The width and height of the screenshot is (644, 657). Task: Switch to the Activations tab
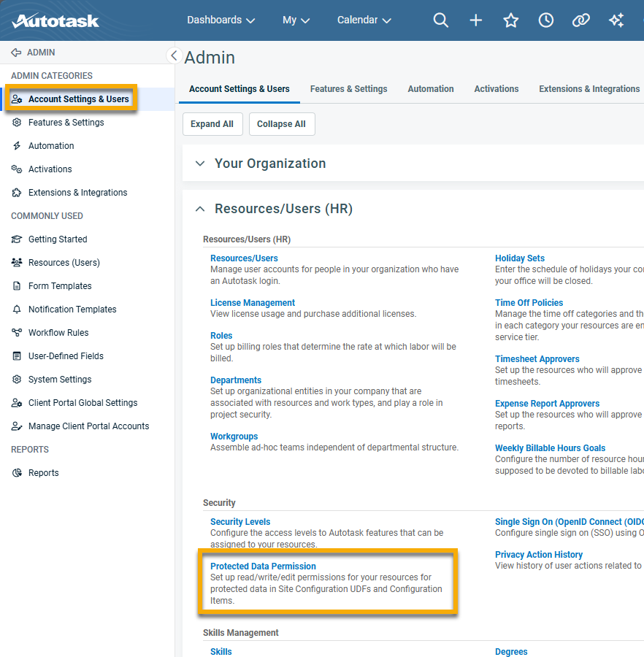click(x=497, y=88)
